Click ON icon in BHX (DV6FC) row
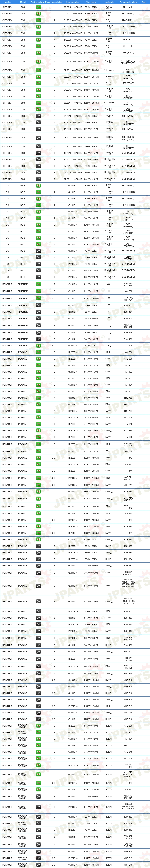The width and height of the screenshot is (150, 868). click(38, 153)
